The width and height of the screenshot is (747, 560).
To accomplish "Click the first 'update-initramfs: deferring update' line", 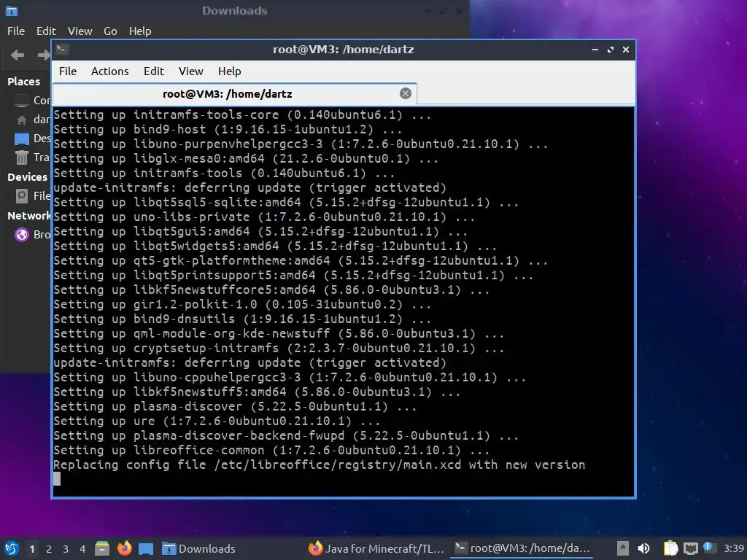I will coord(249,187).
